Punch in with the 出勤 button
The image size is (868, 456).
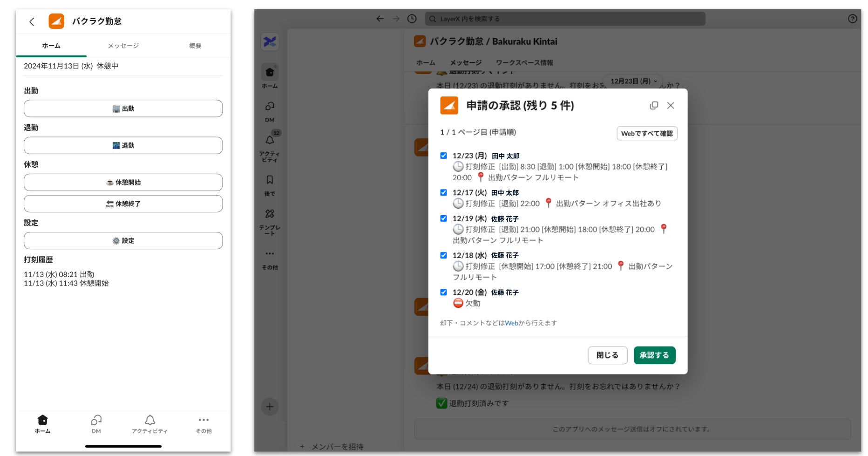pyautogui.click(x=123, y=109)
